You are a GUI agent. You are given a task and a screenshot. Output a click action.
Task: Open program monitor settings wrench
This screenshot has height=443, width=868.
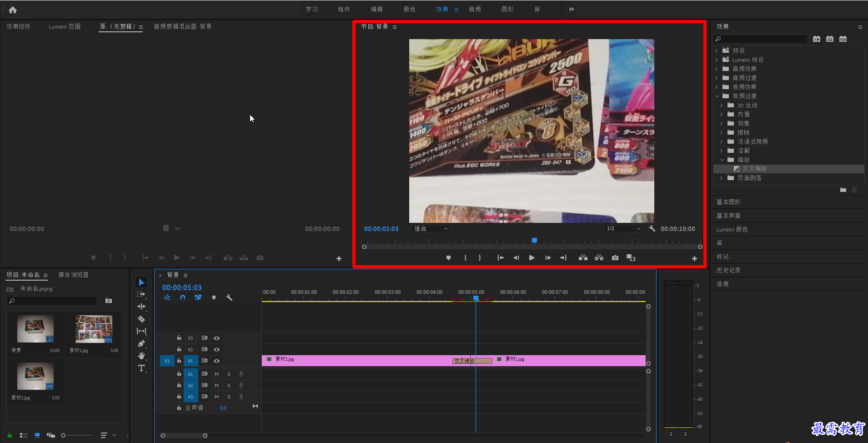click(652, 228)
